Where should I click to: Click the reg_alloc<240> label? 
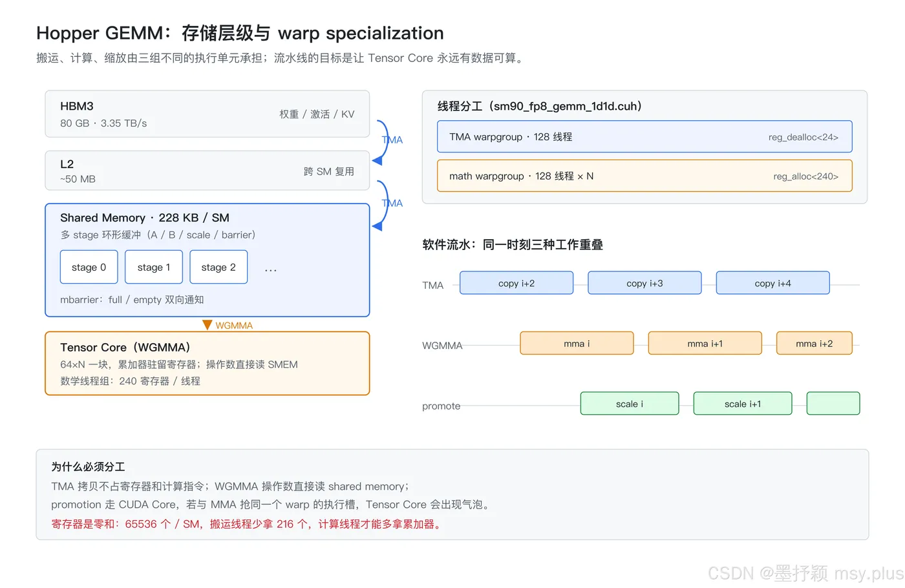pos(806,176)
